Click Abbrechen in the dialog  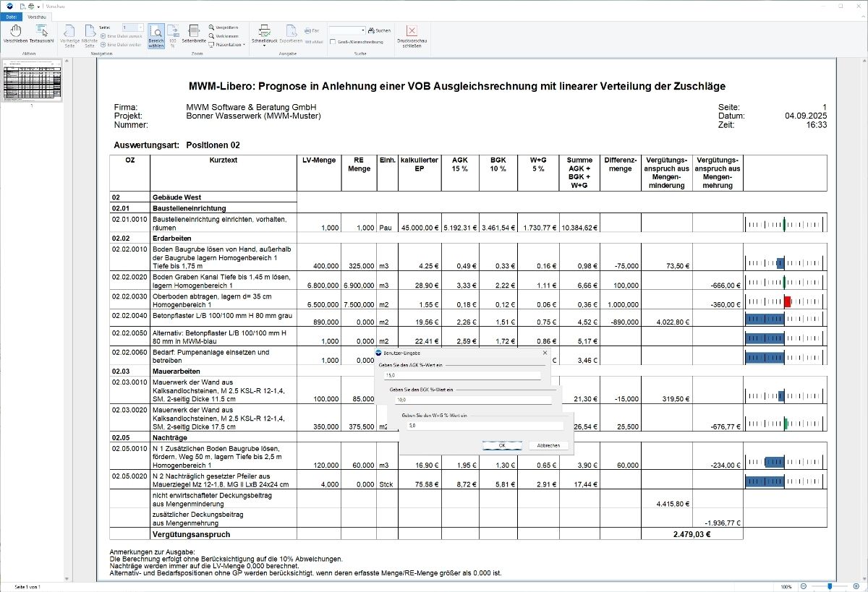pos(548,445)
